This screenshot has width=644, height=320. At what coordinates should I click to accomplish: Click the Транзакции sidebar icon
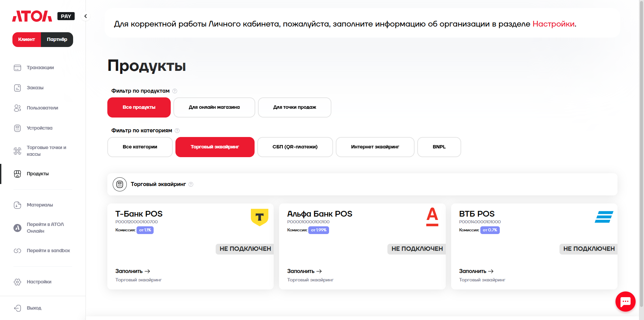[17, 68]
